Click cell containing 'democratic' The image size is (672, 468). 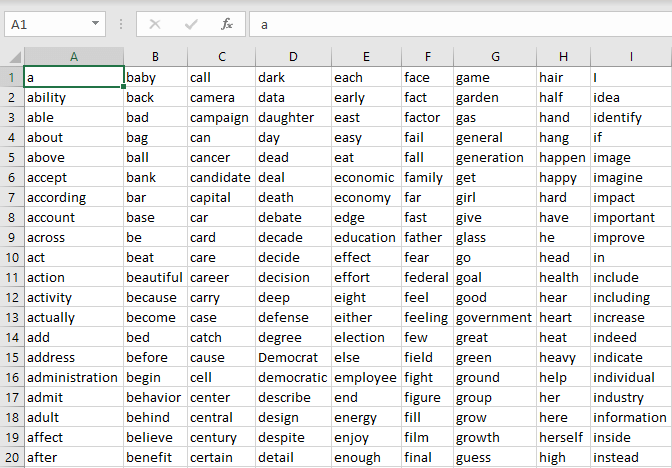(x=294, y=377)
